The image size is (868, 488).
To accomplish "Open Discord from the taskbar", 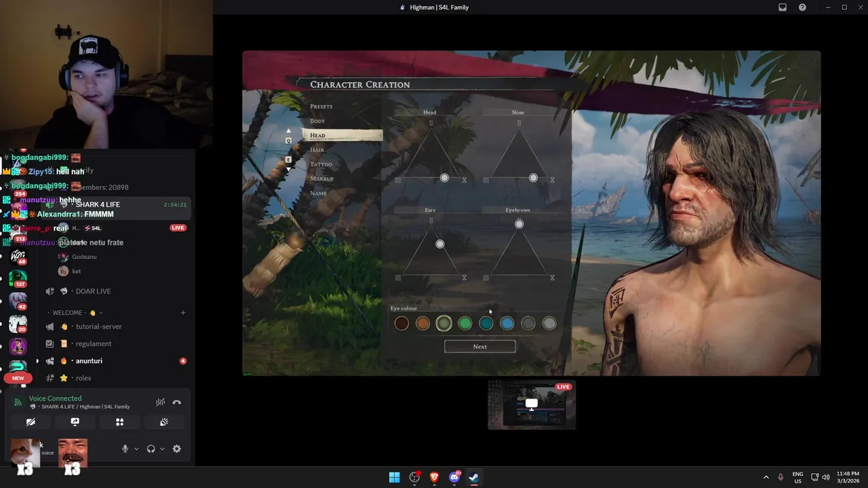I will coord(454,477).
